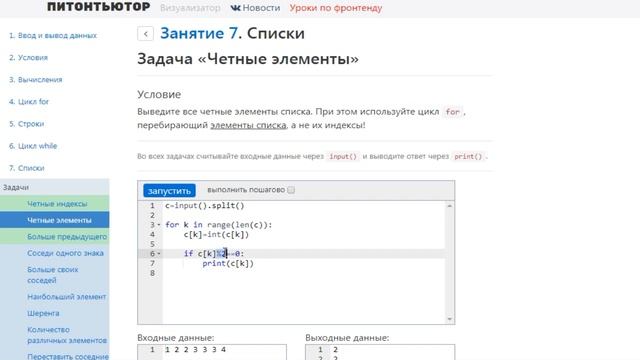This screenshot has height=360, width=640.
Task: Open the Шеренга task
Action: click(x=43, y=313)
